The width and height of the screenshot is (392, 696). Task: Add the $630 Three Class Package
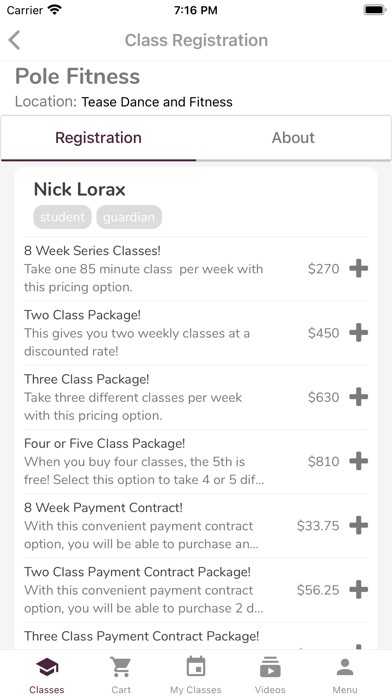[358, 397]
